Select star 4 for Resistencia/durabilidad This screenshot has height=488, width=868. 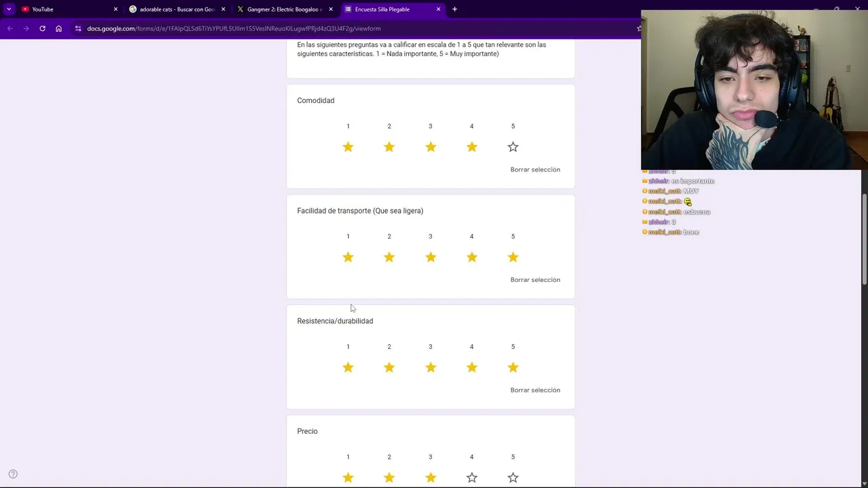click(472, 367)
